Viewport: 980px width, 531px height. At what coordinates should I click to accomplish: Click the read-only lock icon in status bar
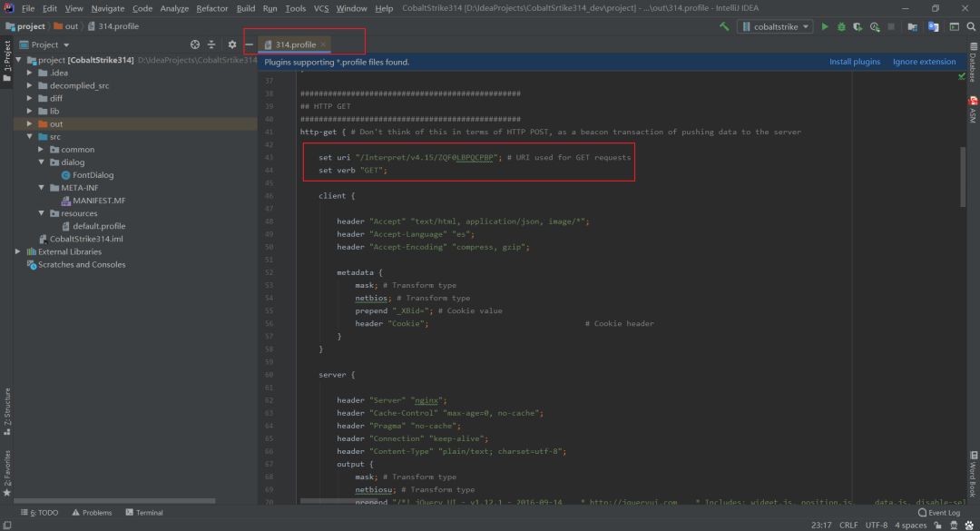click(937, 526)
